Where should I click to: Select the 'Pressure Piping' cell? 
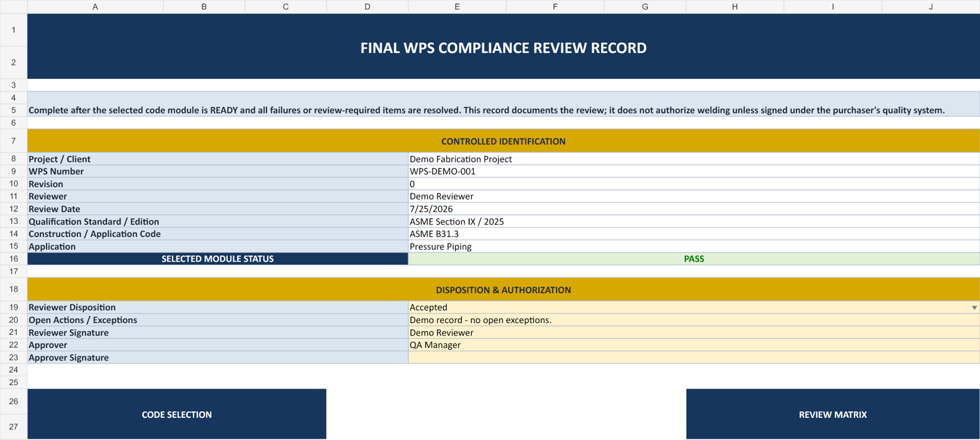694,246
